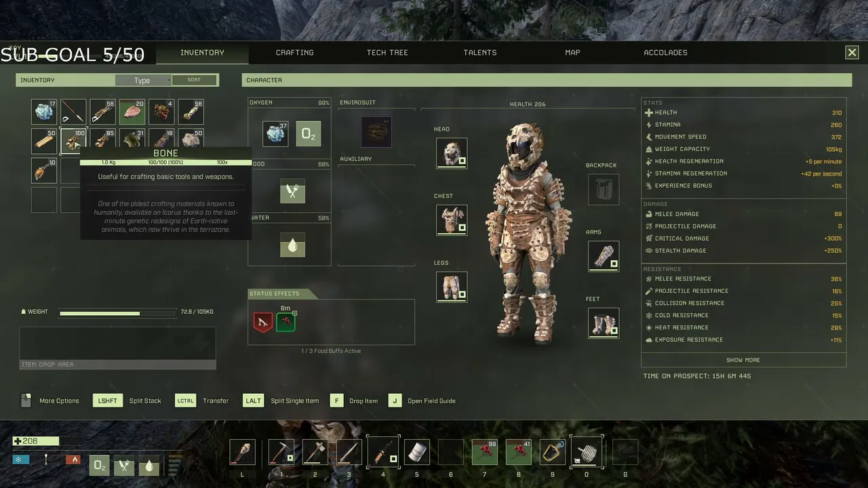Select the inventory item stack of 4
The width and height of the screenshot is (868, 488).
coord(161,112)
